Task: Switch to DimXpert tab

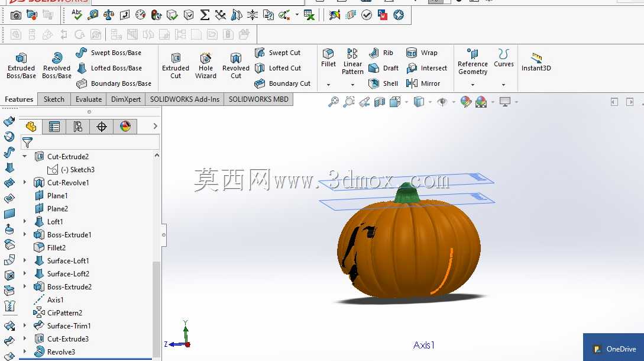Action: (x=126, y=99)
